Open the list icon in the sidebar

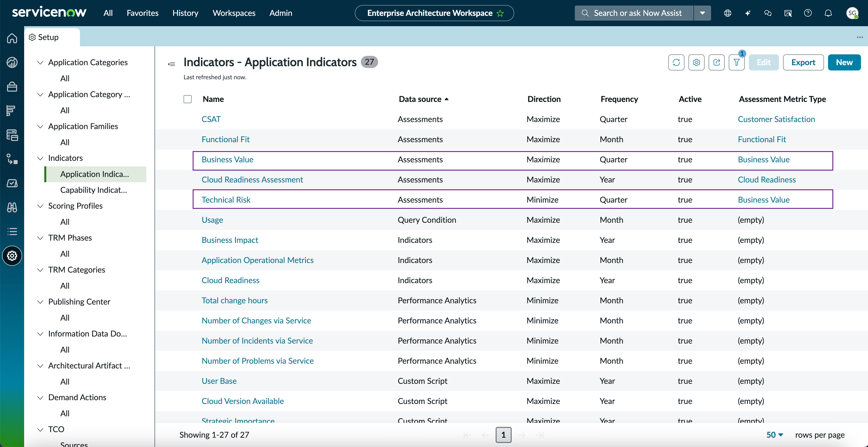(x=12, y=231)
